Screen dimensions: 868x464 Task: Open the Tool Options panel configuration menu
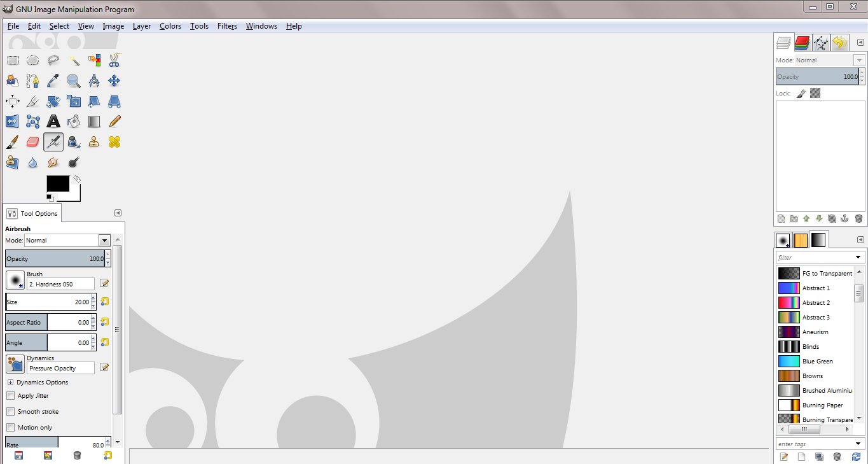coord(118,213)
